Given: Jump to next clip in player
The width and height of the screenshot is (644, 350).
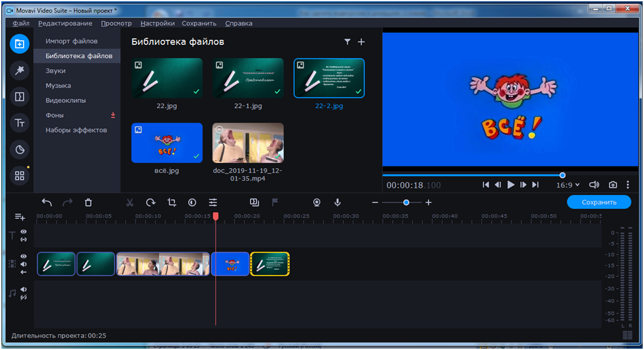Looking at the screenshot, I should tap(535, 185).
